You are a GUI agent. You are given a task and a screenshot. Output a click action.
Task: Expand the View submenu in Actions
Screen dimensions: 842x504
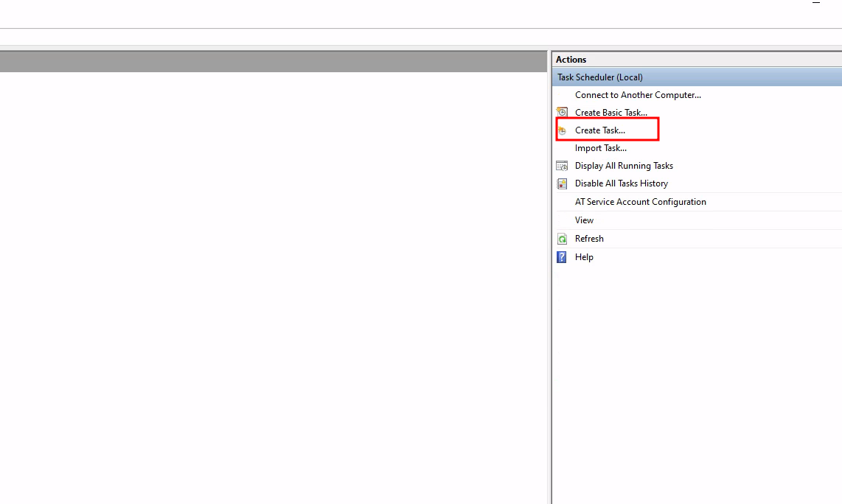pos(584,220)
